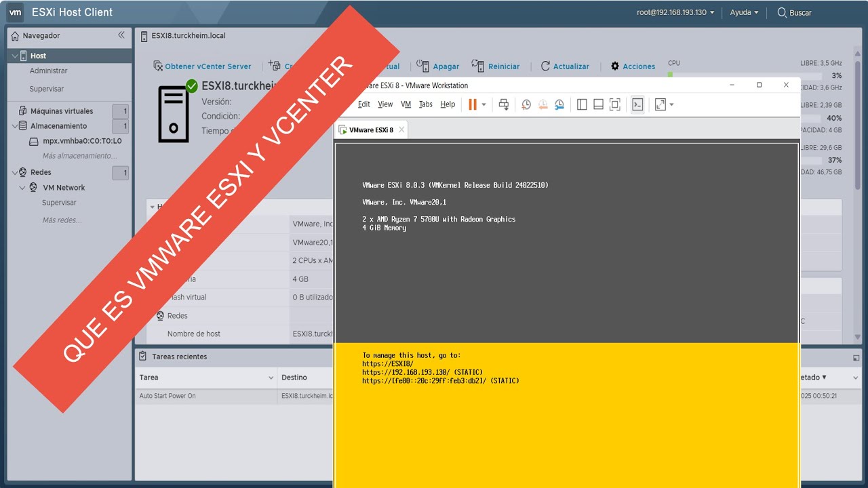868x488 pixels.
Task: Click Supervisar under Host
Action: (x=46, y=89)
